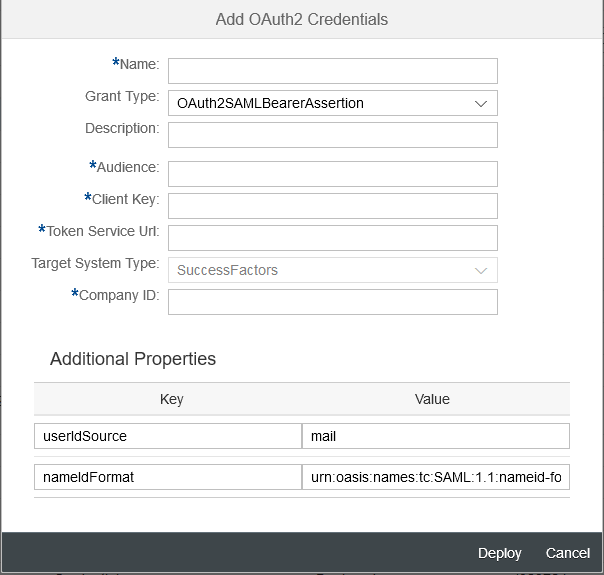The width and height of the screenshot is (604, 575).
Task: Edit the mail value field
Action: click(436, 436)
